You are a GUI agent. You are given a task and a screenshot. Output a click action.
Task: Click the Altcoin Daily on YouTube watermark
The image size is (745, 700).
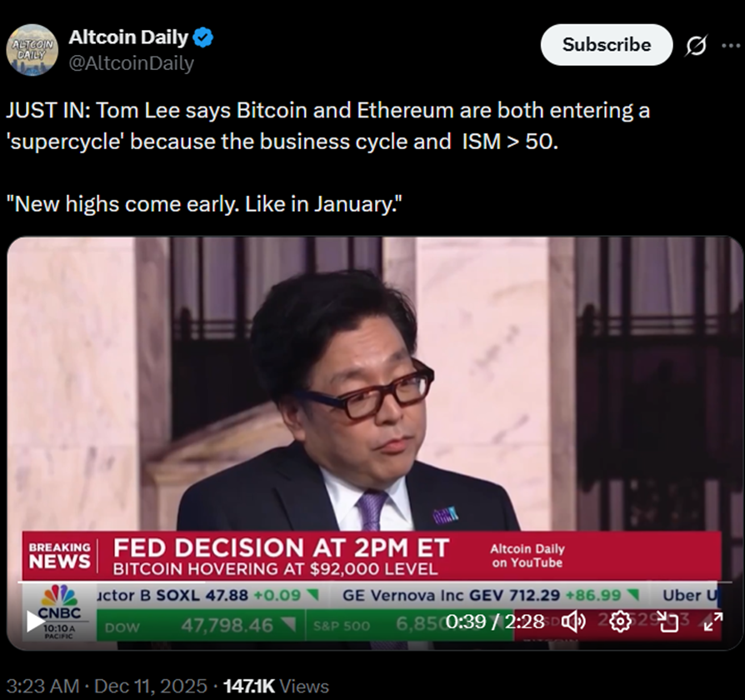point(527,556)
